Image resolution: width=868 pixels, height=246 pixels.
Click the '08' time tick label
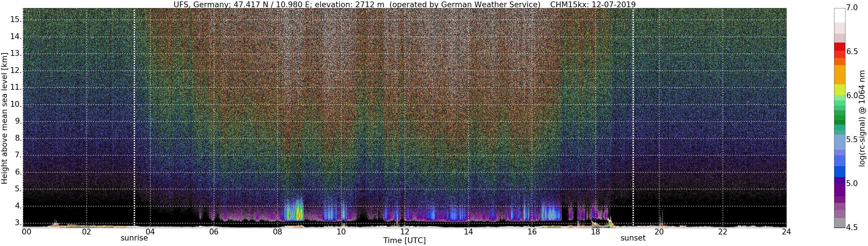click(277, 232)
